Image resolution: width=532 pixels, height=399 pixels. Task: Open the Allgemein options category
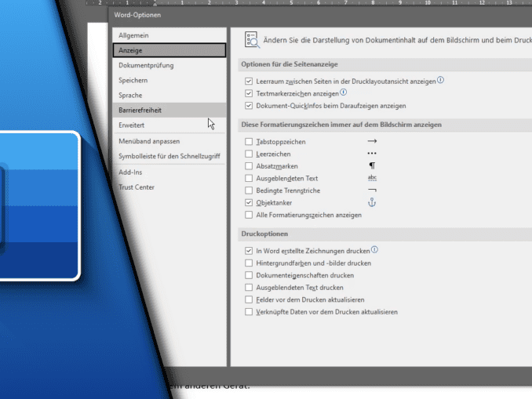point(169,35)
